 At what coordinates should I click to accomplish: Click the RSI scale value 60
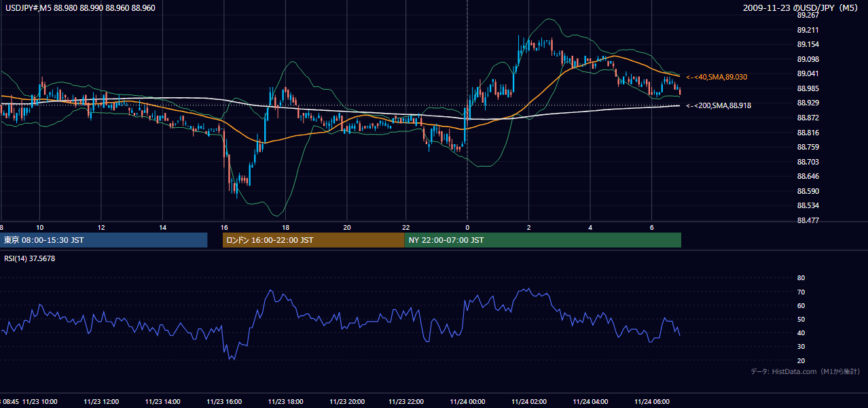801,305
